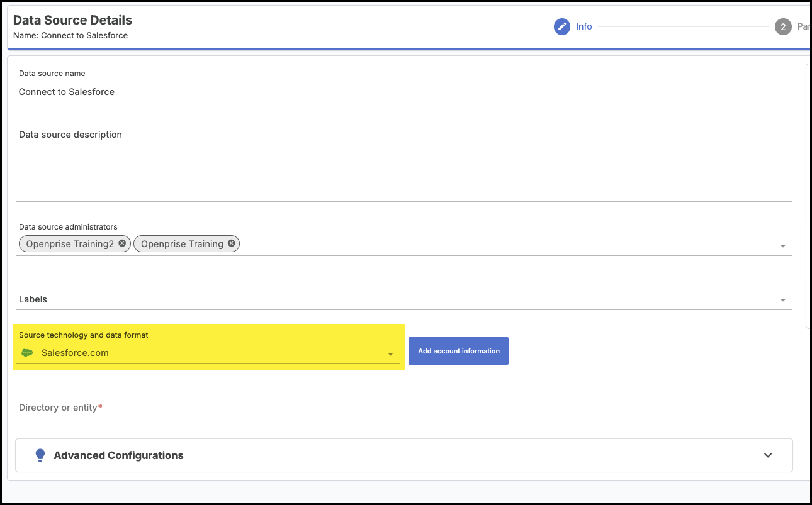Image resolution: width=812 pixels, height=505 pixels.
Task: Go to step 2 circle
Action: [783, 26]
